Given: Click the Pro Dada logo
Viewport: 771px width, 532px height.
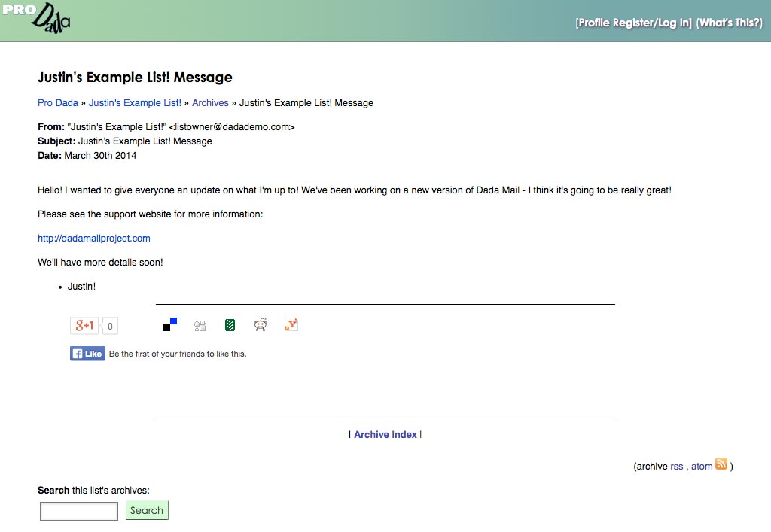Looking at the screenshot, I should 38,20.
